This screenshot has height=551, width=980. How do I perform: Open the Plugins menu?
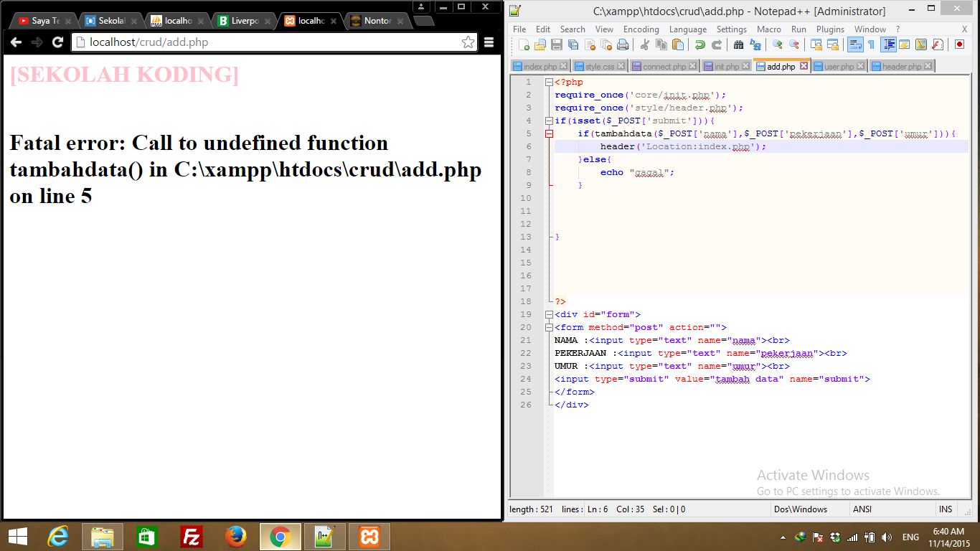(x=830, y=29)
